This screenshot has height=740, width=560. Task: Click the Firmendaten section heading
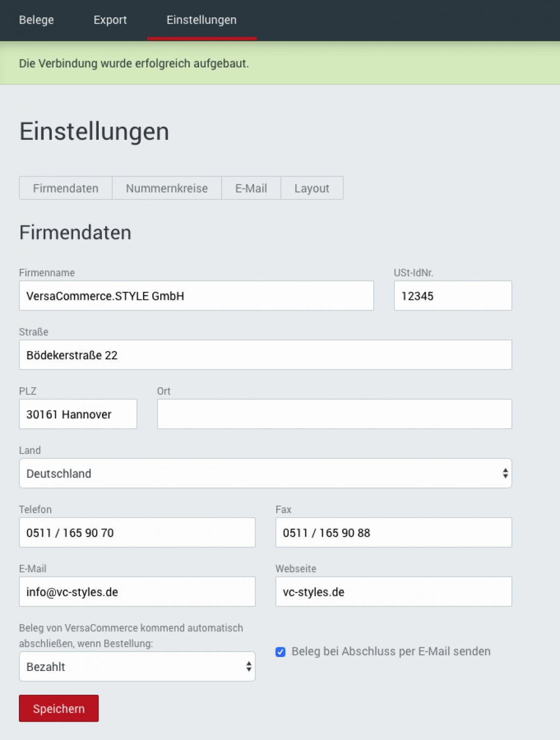point(76,232)
